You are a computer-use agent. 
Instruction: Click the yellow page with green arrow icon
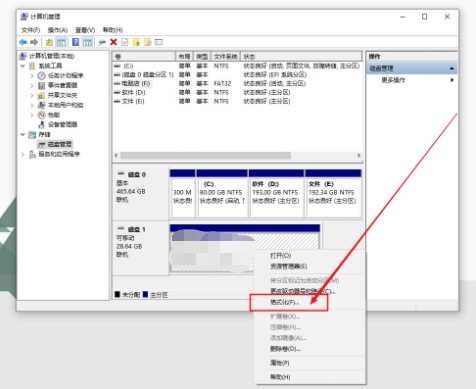[x=136, y=42]
